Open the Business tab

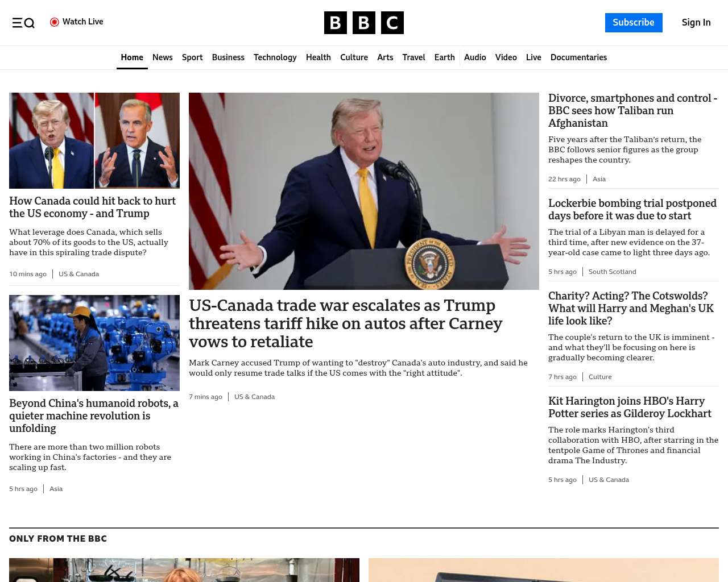pyautogui.click(x=228, y=57)
